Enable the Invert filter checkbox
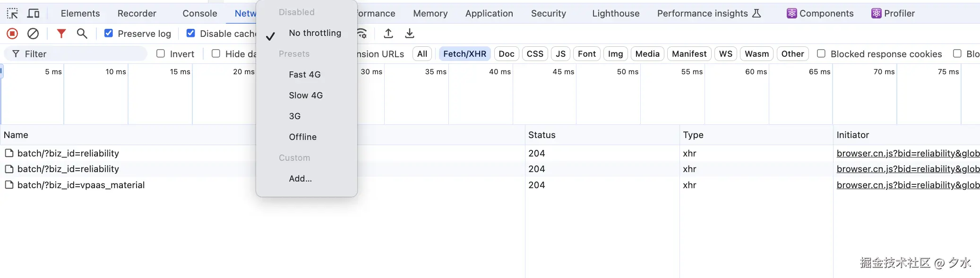Viewport: 980px width, 278px height. pyautogui.click(x=161, y=53)
